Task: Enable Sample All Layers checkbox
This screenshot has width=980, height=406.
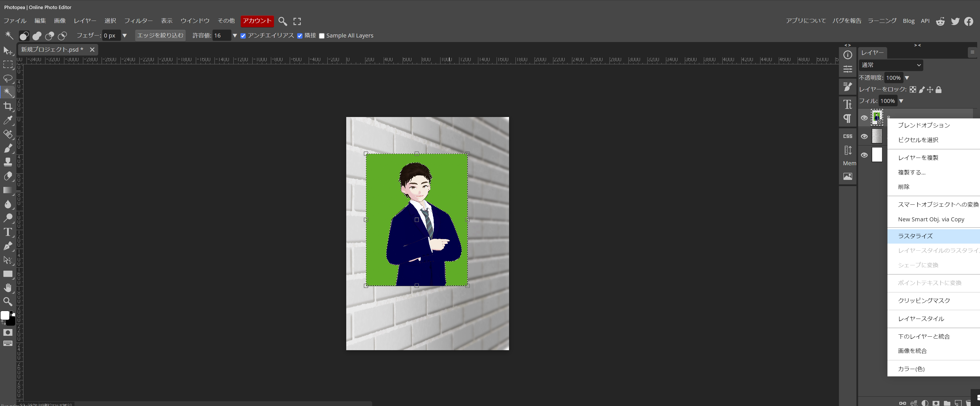Action: [322, 36]
